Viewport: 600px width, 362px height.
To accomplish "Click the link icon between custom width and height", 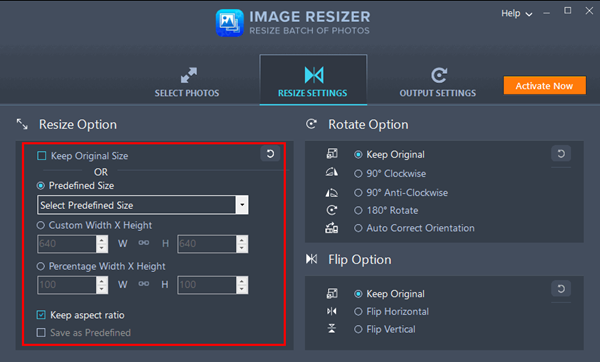I will 144,243.
